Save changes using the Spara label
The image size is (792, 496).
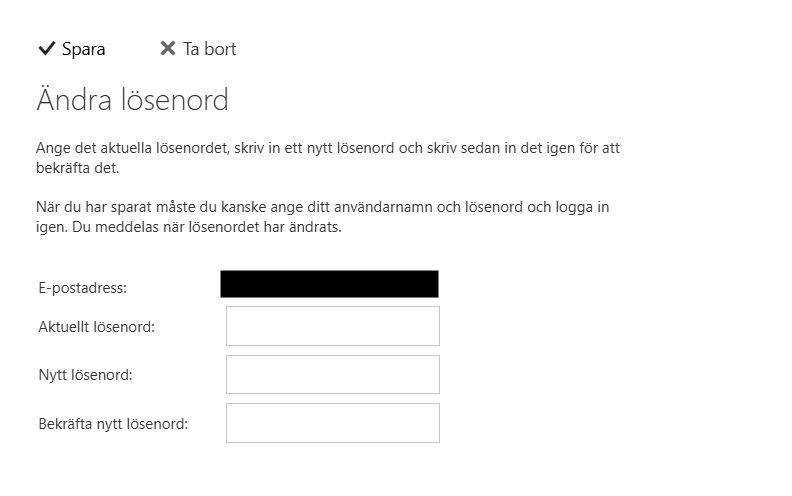coord(83,49)
